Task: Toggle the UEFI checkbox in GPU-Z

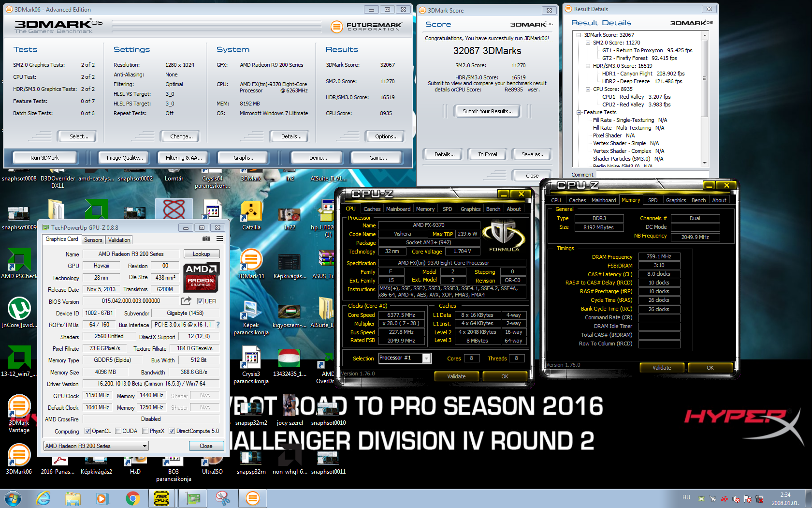Action: coord(200,301)
